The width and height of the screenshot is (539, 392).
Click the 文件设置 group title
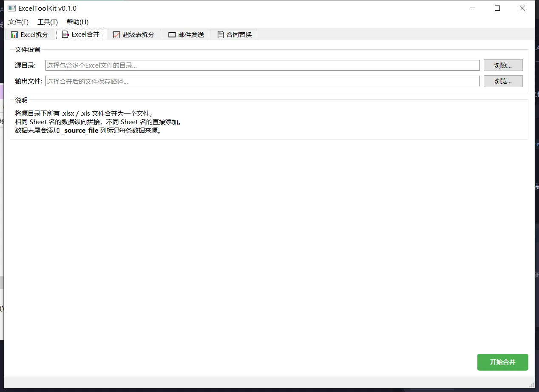(x=28, y=50)
